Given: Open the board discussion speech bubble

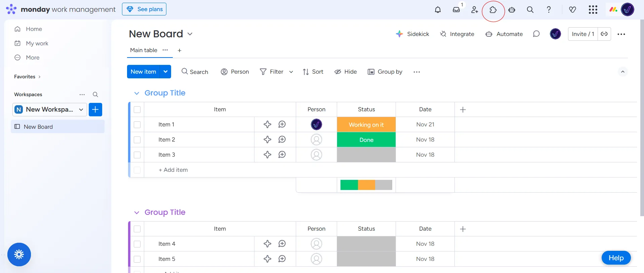Looking at the screenshot, I should pyautogui.click(x=536, y=34).
